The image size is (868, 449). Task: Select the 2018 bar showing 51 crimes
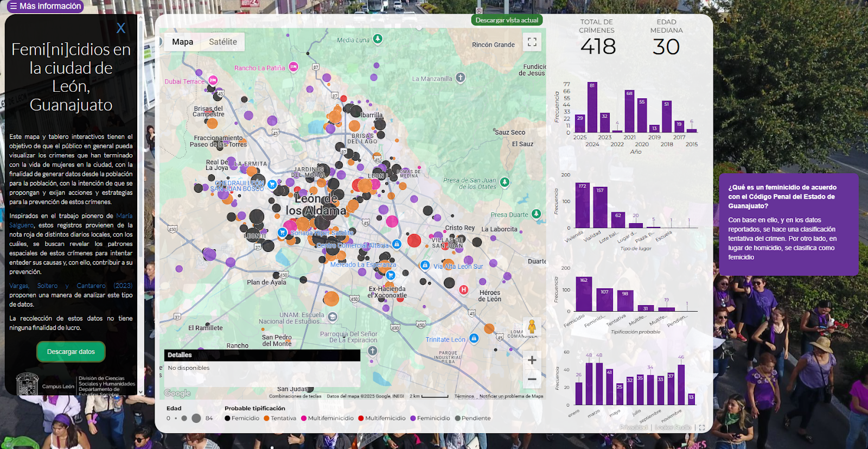(x=667, y=117)
